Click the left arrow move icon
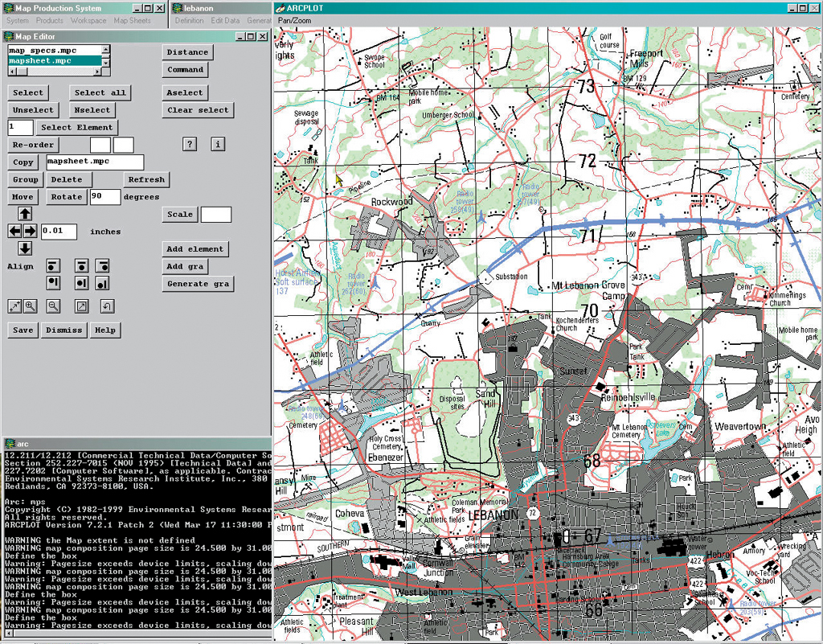823x644 pixels. 15,232
